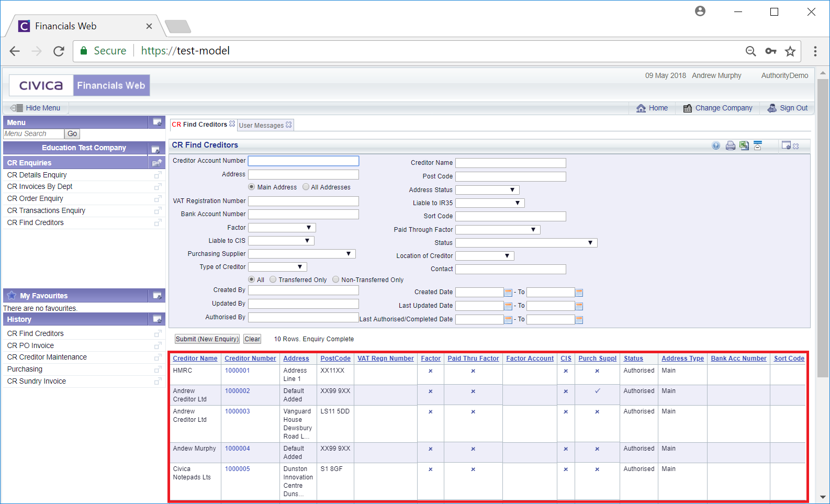
Task: Collapse the Menu panel icon
Action: coord(157,122)
